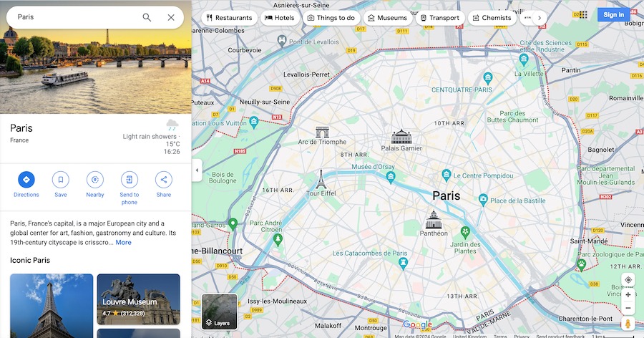Click the Neuilly-sur-Seine label

pyautogui.click(x=265, y=102)
